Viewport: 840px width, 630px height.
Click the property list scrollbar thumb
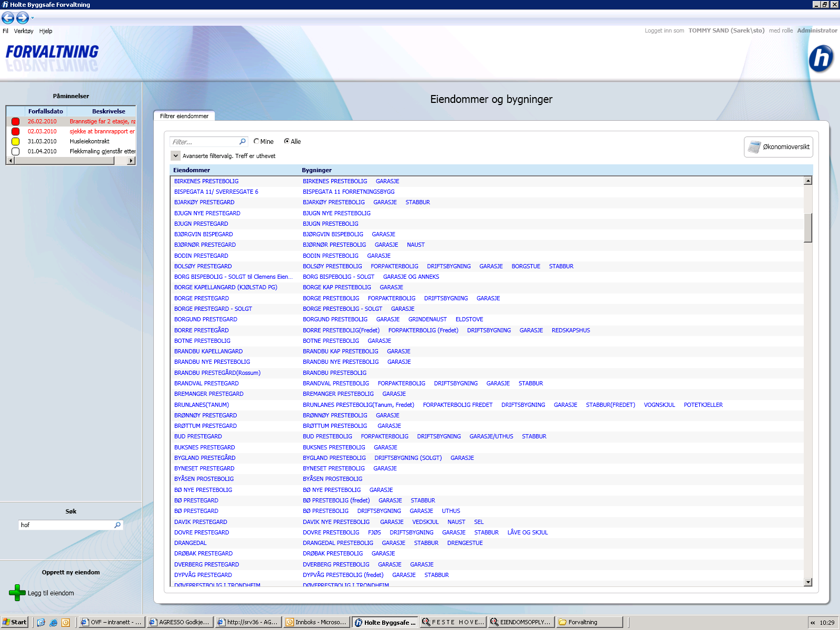(x=808, y=227)
